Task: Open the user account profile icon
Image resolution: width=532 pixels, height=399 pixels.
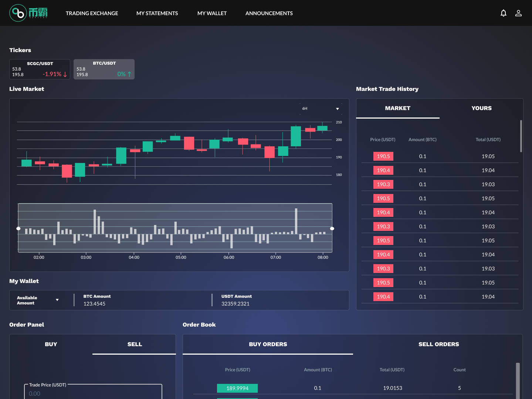Action: tap(518, 13)
